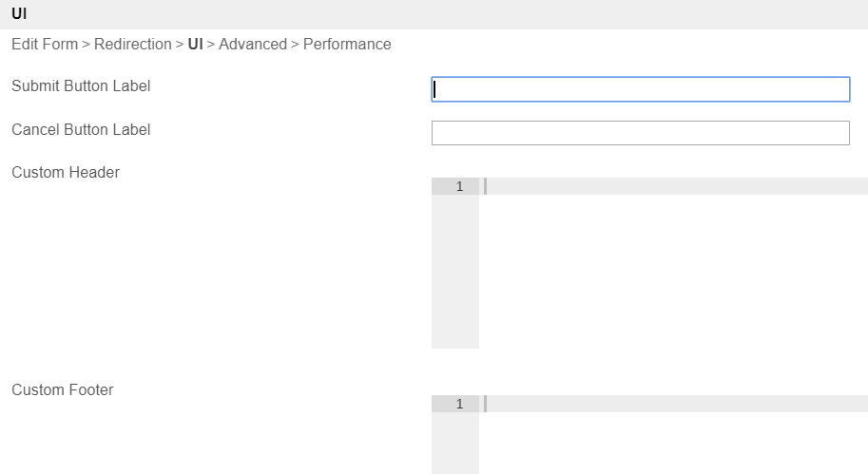Screen dimensions: 868x474
Task: Click into the Cancel Button Label field
Action: pyautogui.click(x=640, y=133)
